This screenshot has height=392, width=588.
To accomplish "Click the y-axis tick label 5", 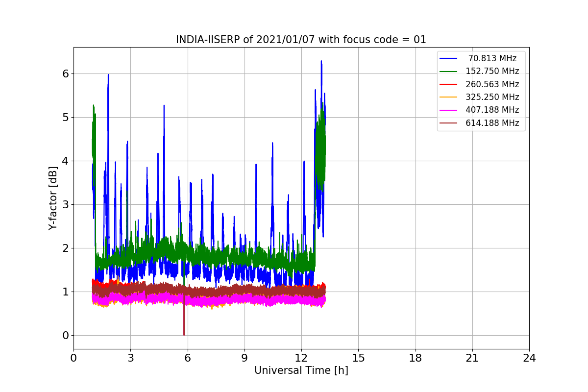I will pyautogui.click(x=65, y=117).
